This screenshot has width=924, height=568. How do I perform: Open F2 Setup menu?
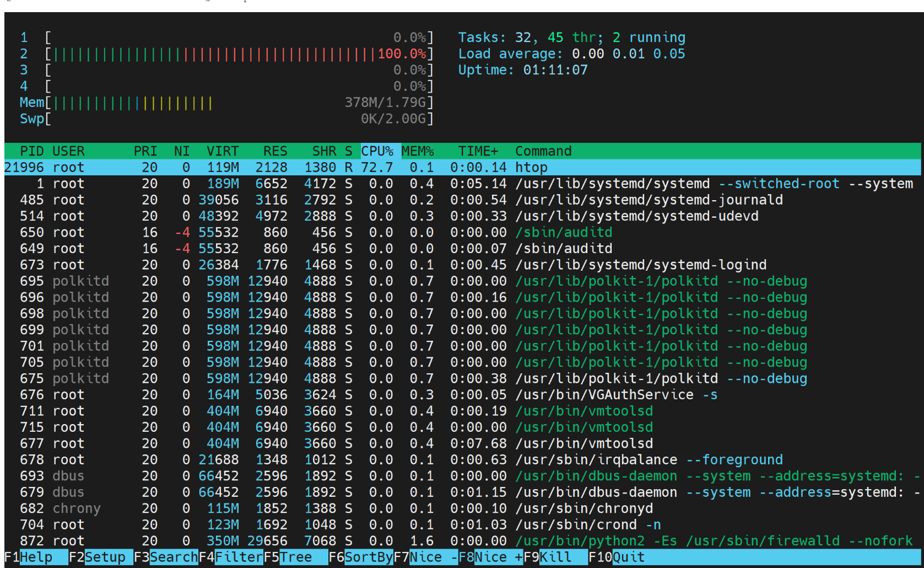(105, 558)
